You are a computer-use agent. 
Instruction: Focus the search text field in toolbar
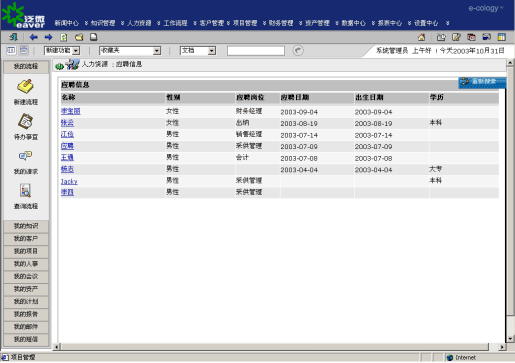(x=256, y=51)
